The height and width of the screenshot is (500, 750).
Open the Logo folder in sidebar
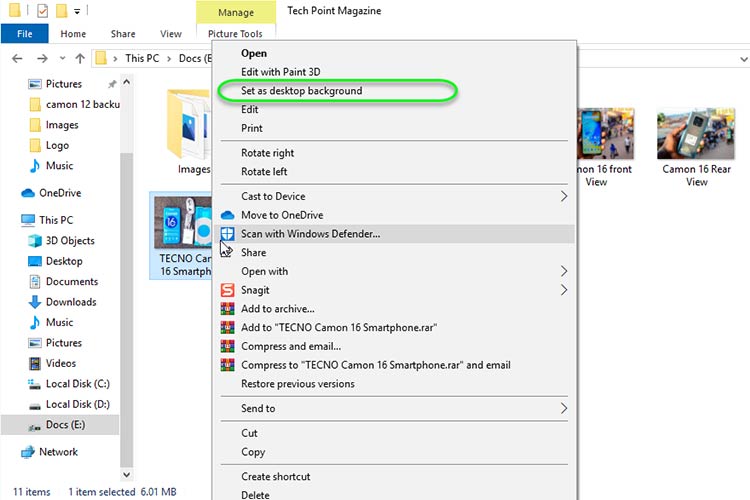pyautogui.click(x=49, y=145)
